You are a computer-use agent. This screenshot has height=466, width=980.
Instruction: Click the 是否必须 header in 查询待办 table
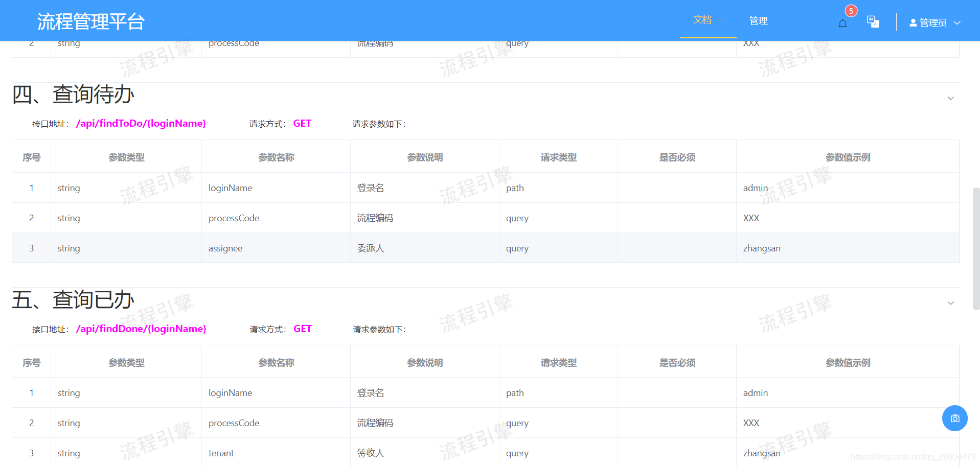coord(677,157)
